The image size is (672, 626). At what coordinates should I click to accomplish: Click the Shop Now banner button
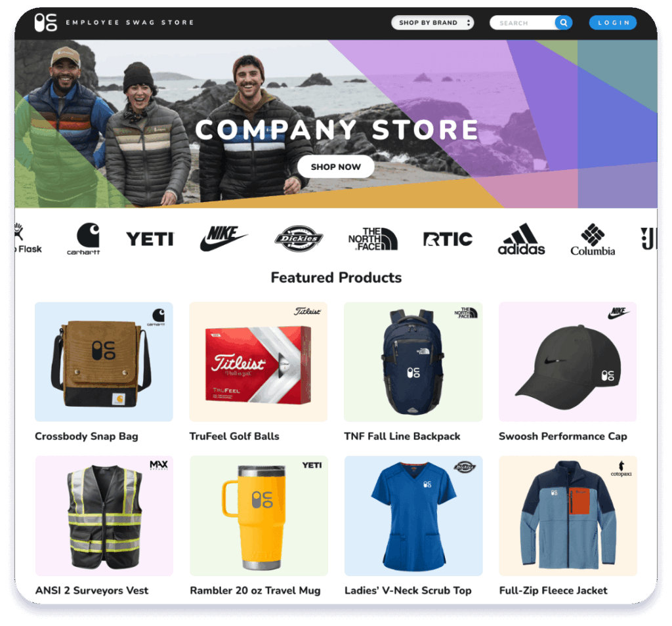tap(335, 167)
